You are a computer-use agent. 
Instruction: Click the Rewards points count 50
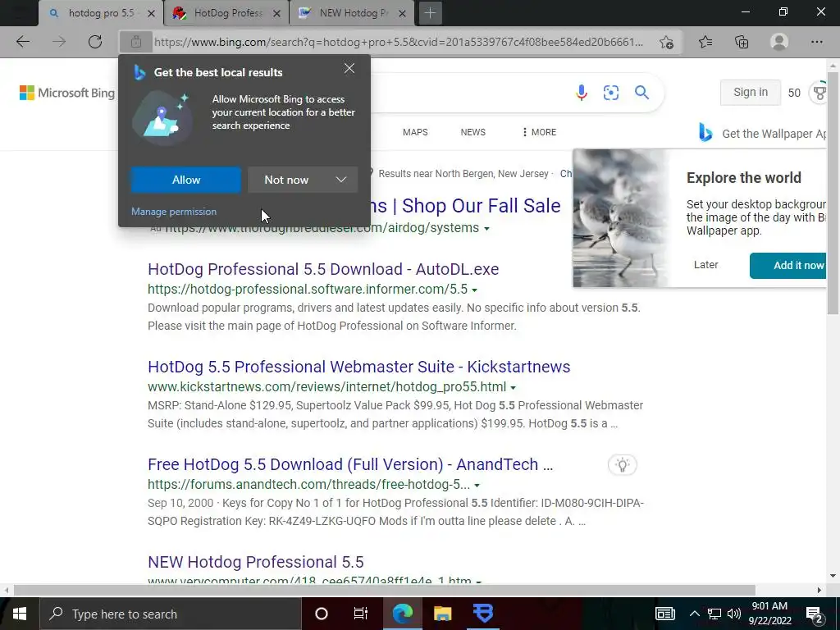794,93
